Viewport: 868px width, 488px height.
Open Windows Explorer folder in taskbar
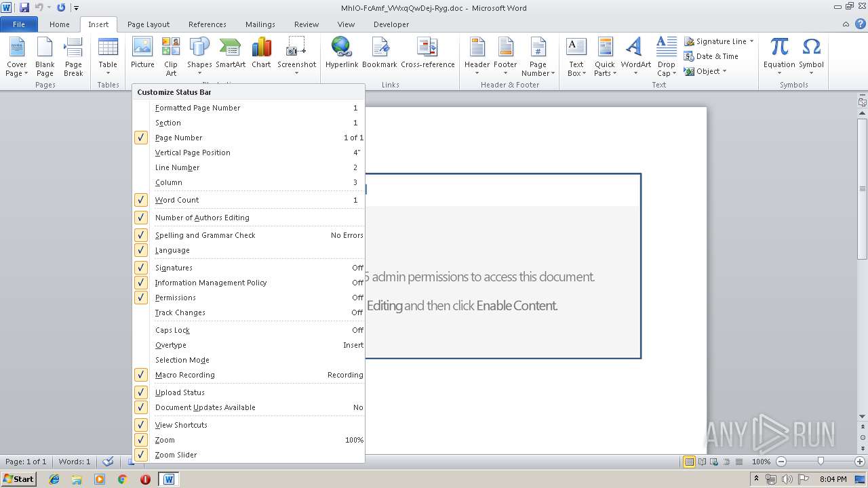(77, 479)
